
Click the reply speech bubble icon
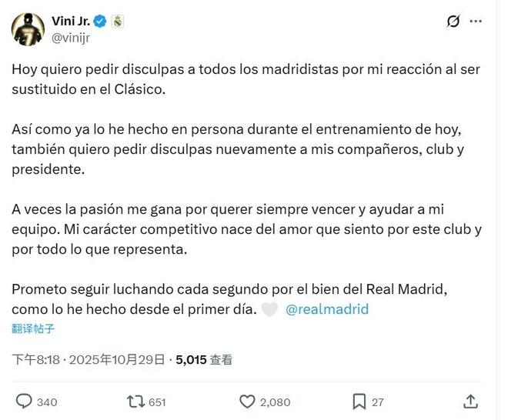[x=24, y=401]
